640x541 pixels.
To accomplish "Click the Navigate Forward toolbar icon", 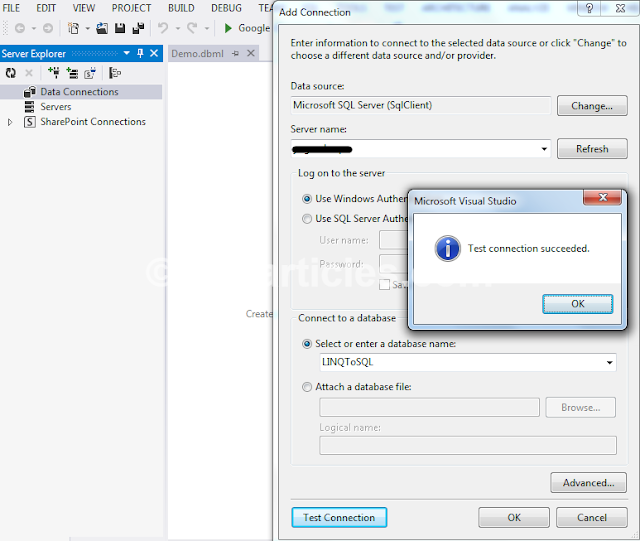I will coord(48,28).
